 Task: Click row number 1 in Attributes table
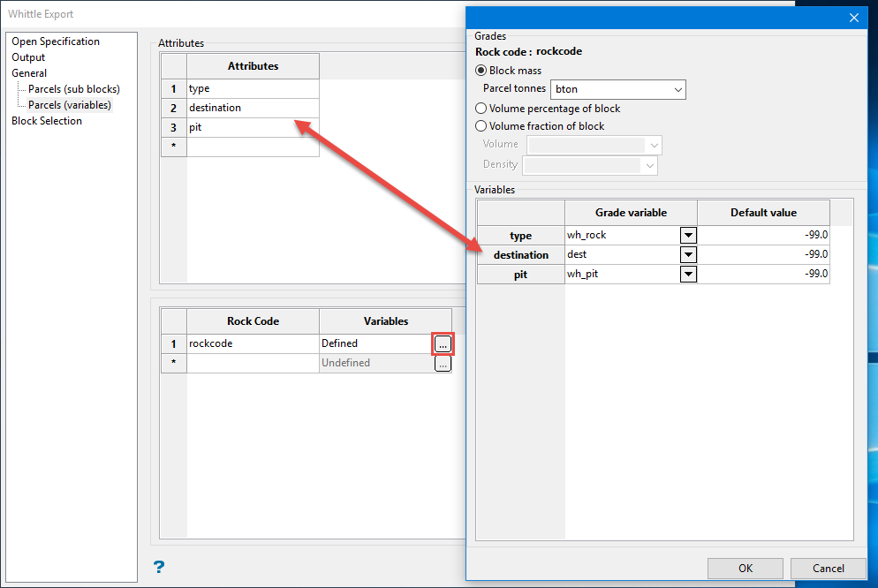pyautogui.click(x=174, y=88)
